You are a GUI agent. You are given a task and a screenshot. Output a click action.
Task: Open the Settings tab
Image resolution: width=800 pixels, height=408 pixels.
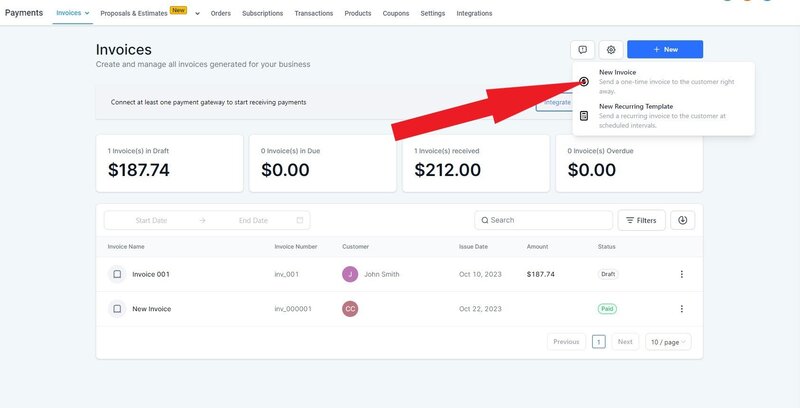pyautogui.click(x=433, y=13)
